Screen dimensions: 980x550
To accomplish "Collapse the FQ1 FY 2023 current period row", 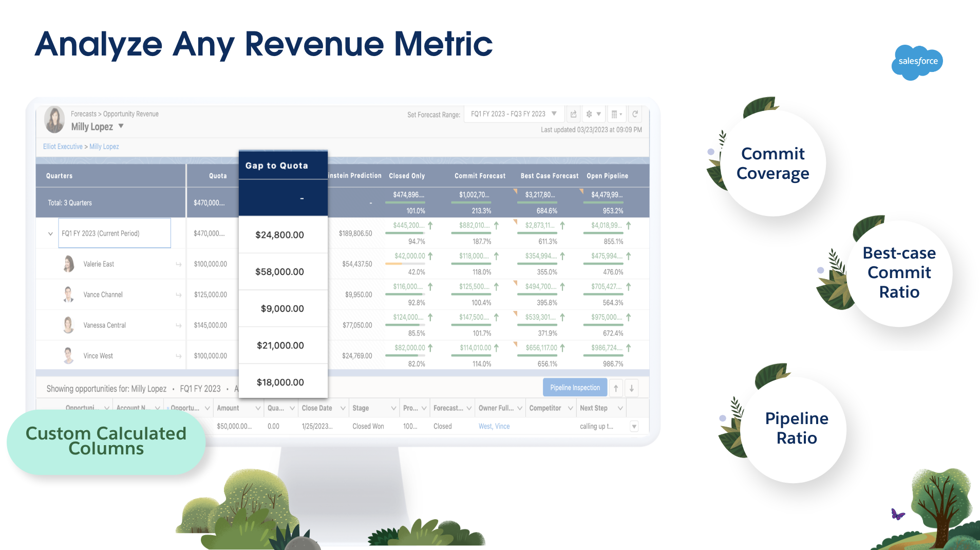I will 50,234.
